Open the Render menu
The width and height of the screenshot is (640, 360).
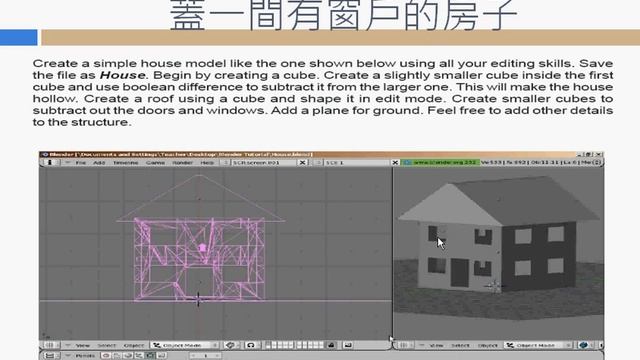pyautogui.click(x=182, y=162)
